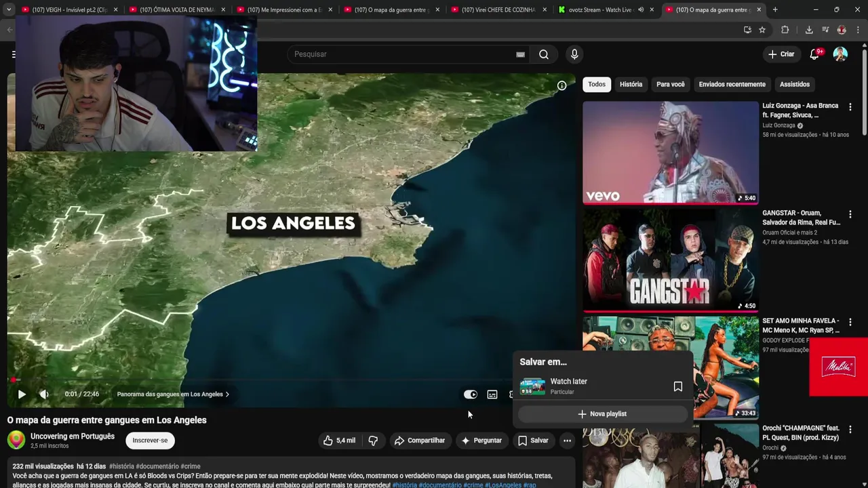
Task: Click Perguntar button
Action: 481,441
